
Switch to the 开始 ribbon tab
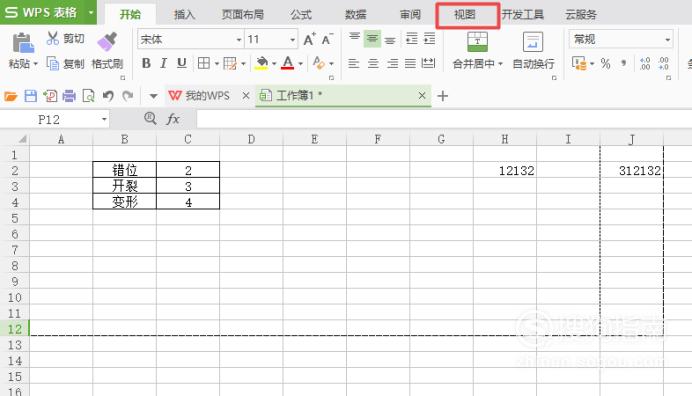coord(130,15)
